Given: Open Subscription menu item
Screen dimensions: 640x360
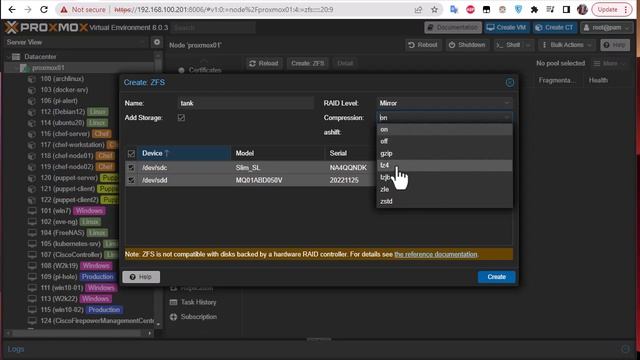Looking at the screenshot, I should tap(198, 317).
